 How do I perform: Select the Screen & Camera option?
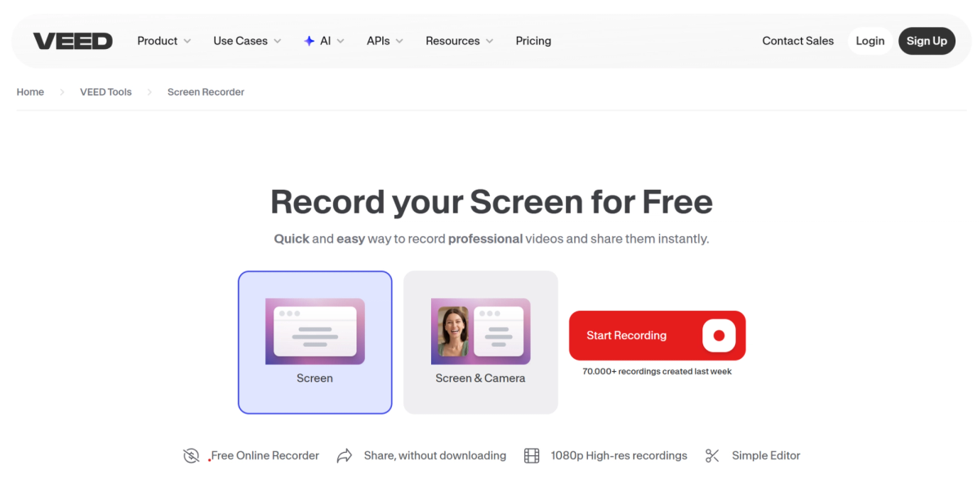click(480, 343)
